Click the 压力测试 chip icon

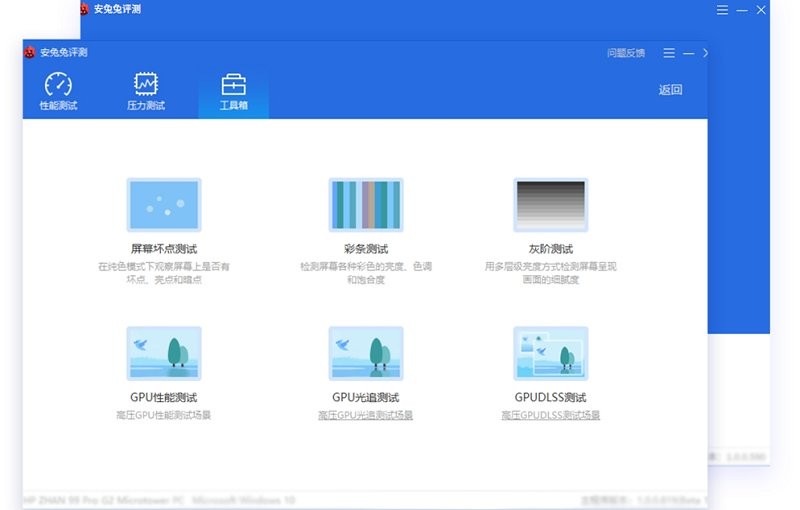point(146,84)
